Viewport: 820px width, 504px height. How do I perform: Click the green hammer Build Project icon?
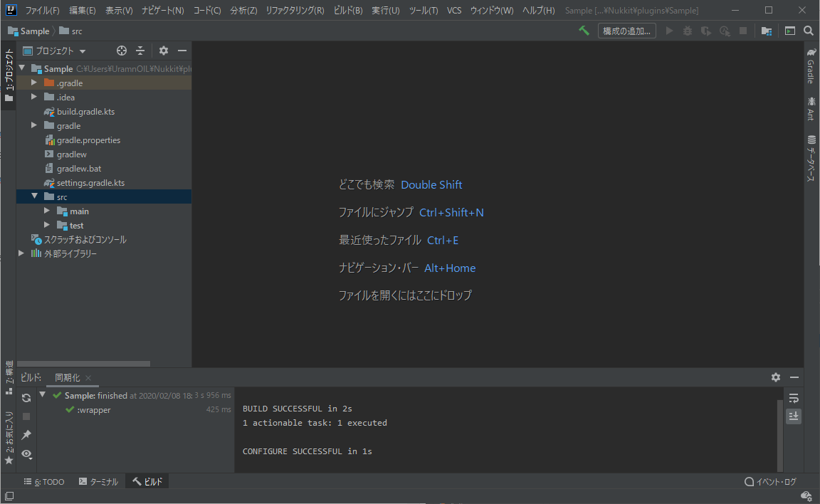[584, 31]
